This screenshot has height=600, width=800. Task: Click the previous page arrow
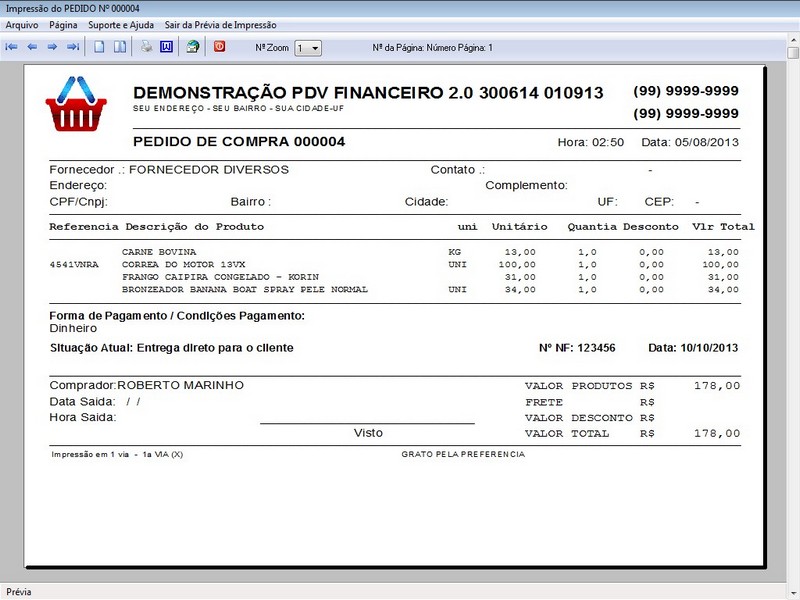pyautogui.click(x=32, y=47)
